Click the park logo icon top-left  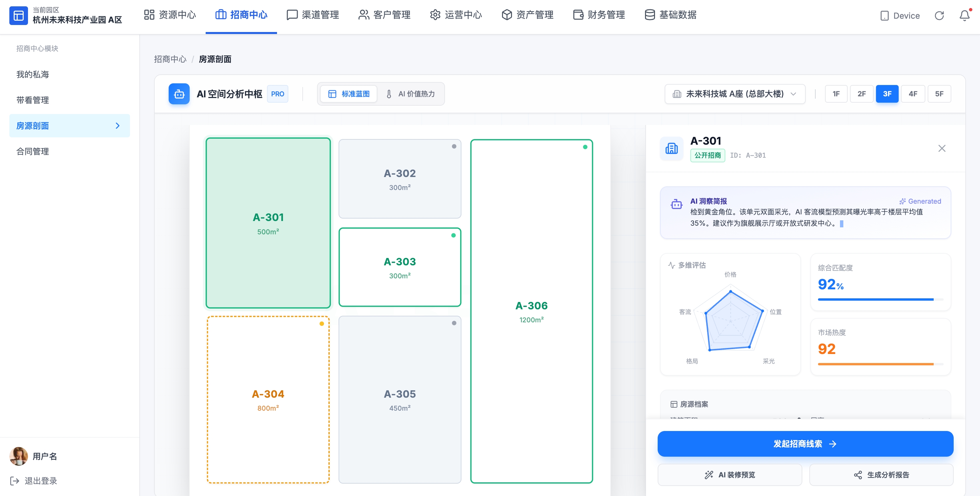point(19,16)
